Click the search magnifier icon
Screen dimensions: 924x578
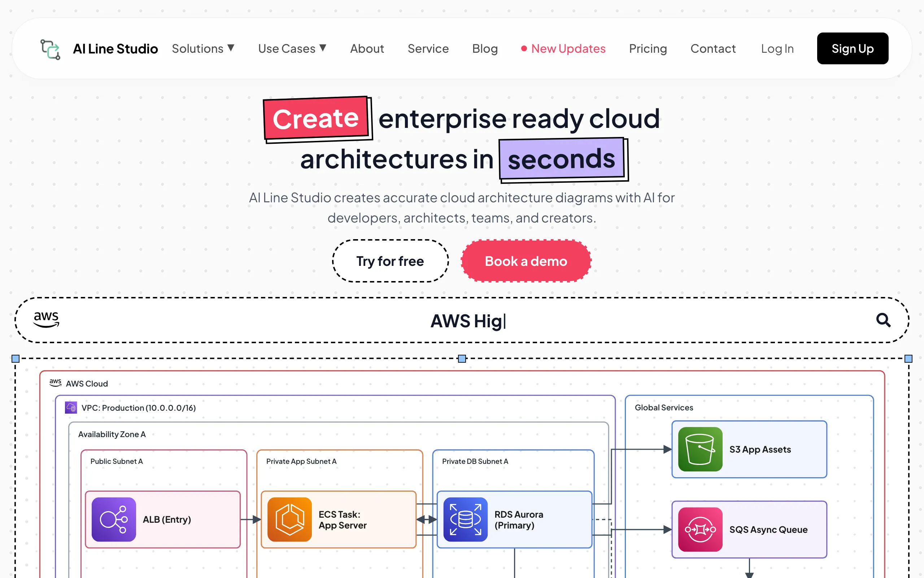click(883, 320)
